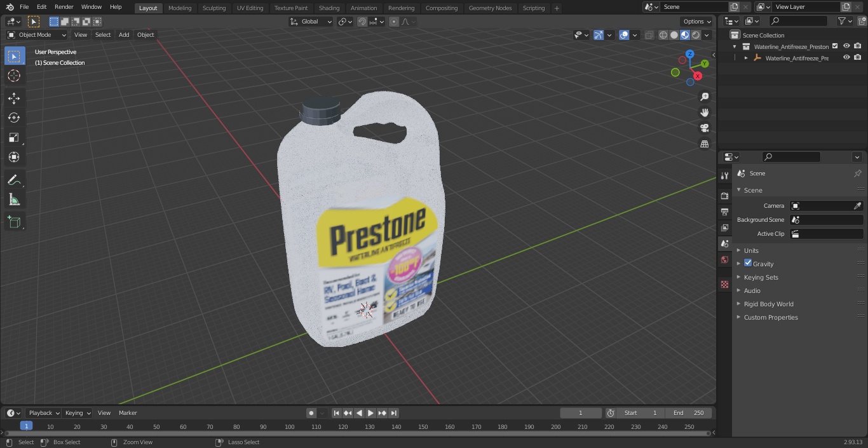Click the viewport pan hand icon
Screen dimensions: 868x448
[x=704, y=112]
